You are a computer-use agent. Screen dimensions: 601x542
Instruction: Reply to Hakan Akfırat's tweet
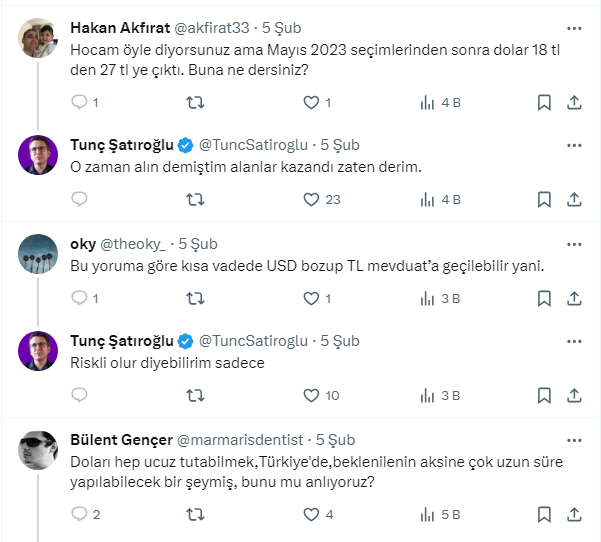80,102
